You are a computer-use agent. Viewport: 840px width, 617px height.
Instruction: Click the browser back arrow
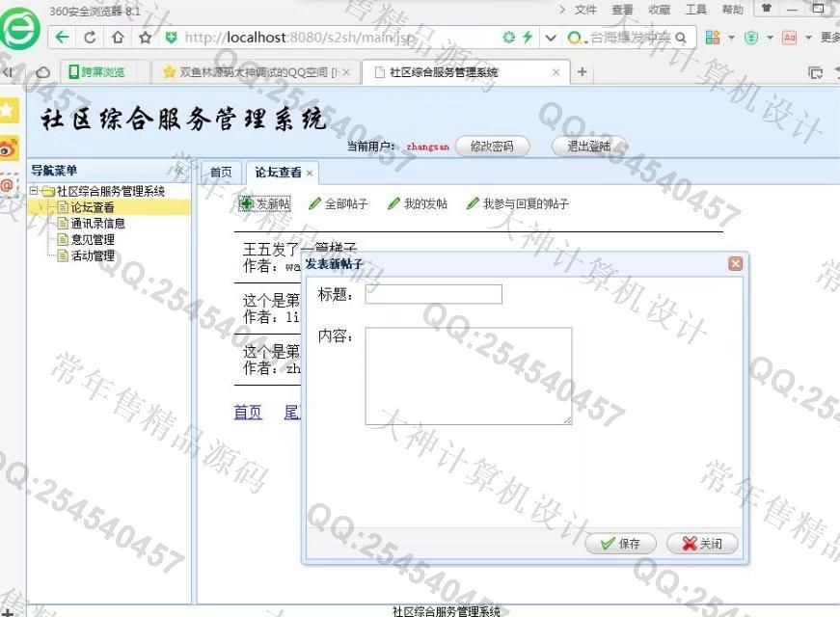coord(62,37)
